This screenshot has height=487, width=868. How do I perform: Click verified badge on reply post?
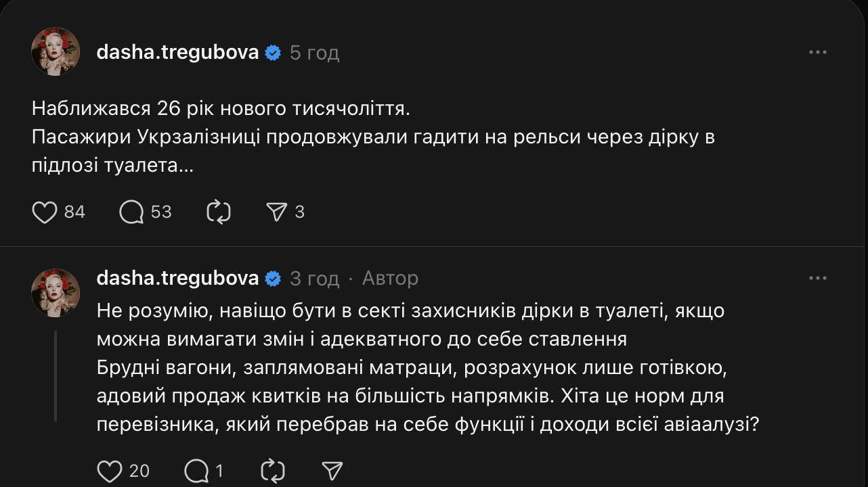[273, 278]
